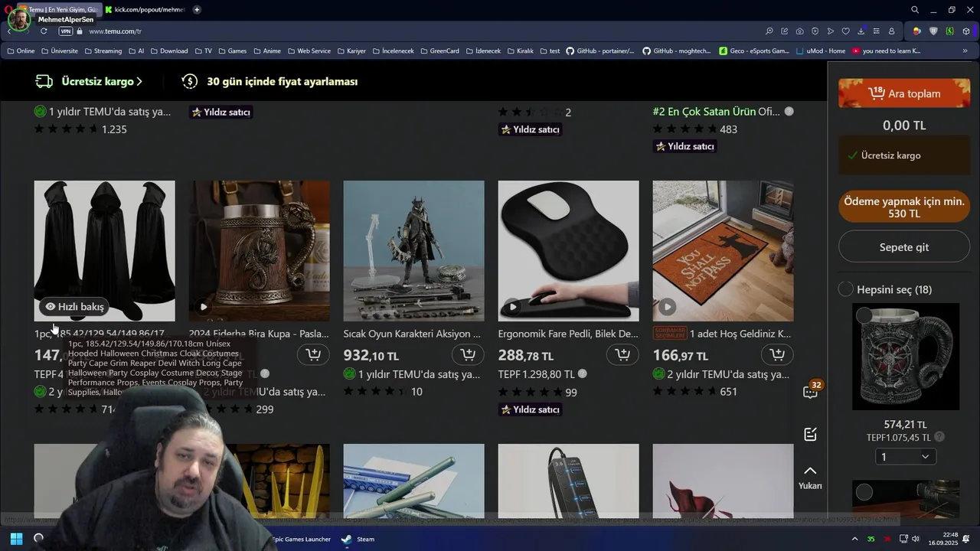980x551 pixels.
Task: Open the feedback note icon in sidebar
Action: pos(811,434)
